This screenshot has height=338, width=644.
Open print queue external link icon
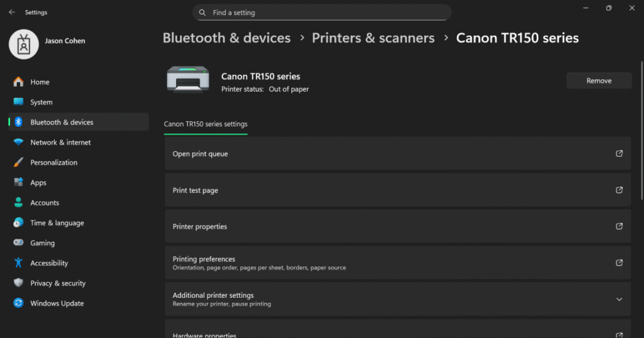tap(619, 154)
